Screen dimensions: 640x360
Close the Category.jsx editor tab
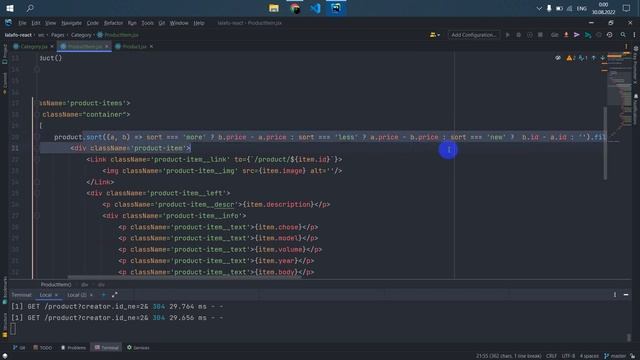pyautogui.click(x=52, y=47)
